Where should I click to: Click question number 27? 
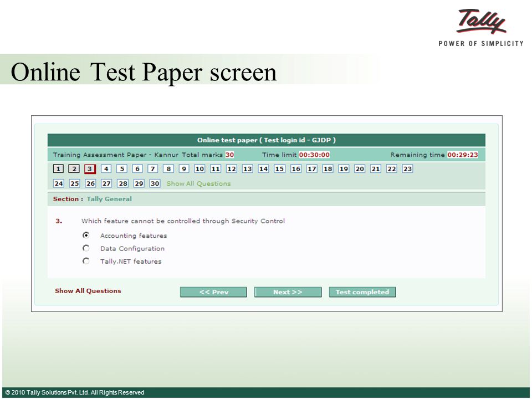(106, 183)
